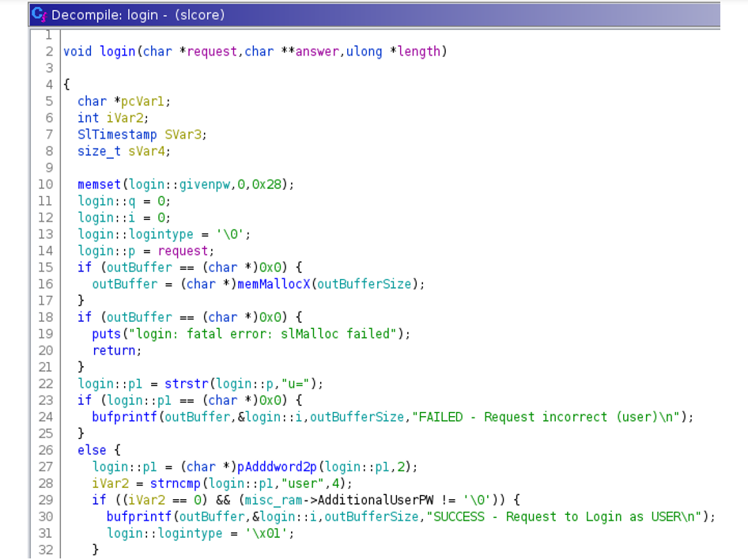Image resolution: width=748 pixels, height=560 pixels.
Task: Click the Decompile panel icon in title bar
Action: tap(39, 15)
